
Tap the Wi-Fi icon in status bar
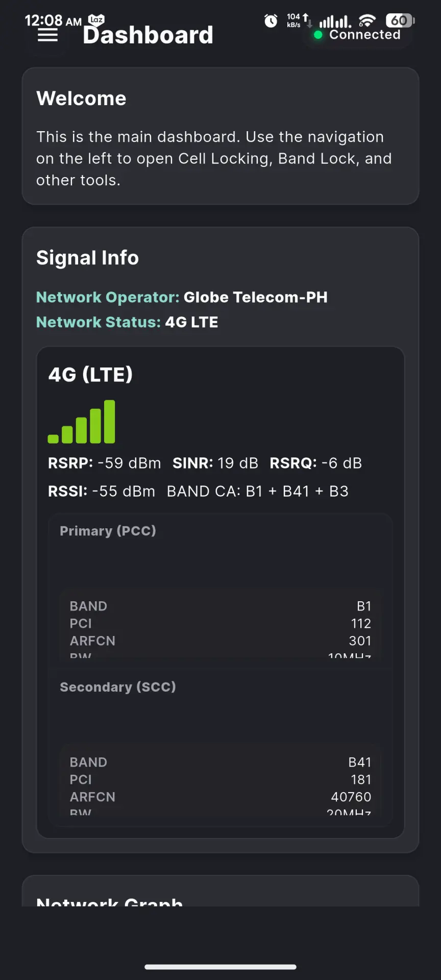[366, 21]
